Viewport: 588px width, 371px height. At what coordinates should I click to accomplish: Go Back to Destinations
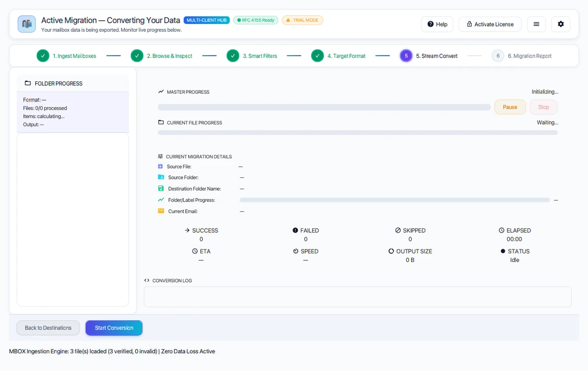(48, 328)
